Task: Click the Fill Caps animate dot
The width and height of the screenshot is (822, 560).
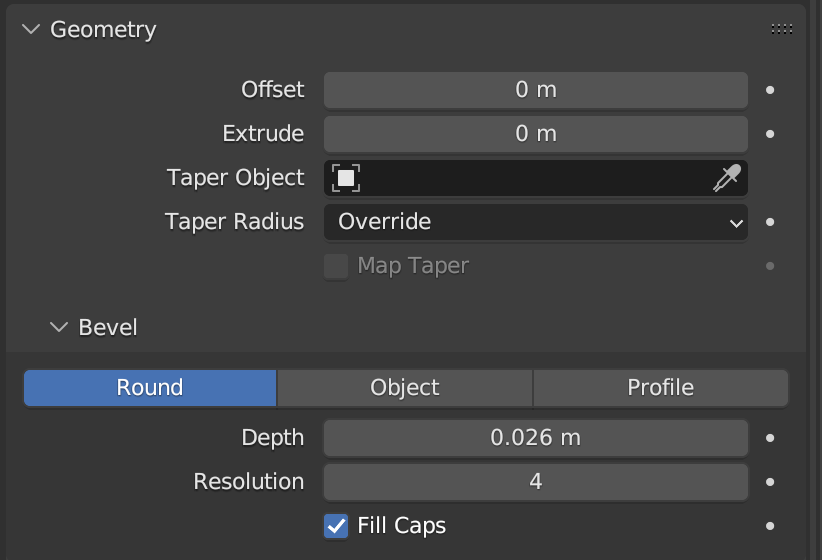Action: pos(770,526)
